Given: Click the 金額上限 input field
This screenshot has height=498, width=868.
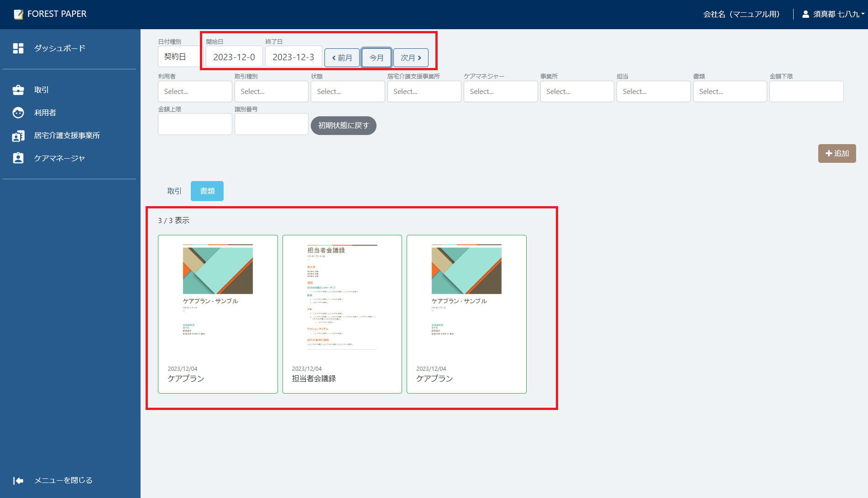Looking at the screenshot, I should click(195, 124).
